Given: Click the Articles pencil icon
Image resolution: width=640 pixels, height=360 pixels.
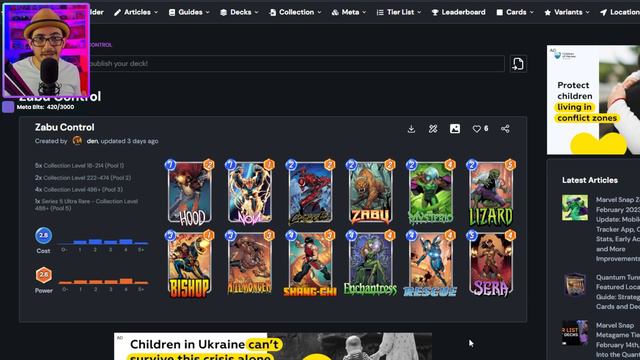Looking at the screenshot, I should (118, 13).
